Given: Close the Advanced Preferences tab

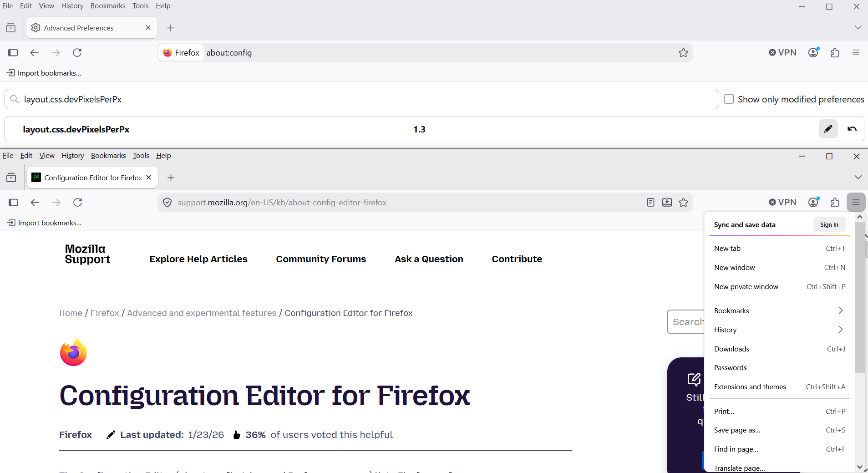Looking at the screenshot, I should (148, 28).
